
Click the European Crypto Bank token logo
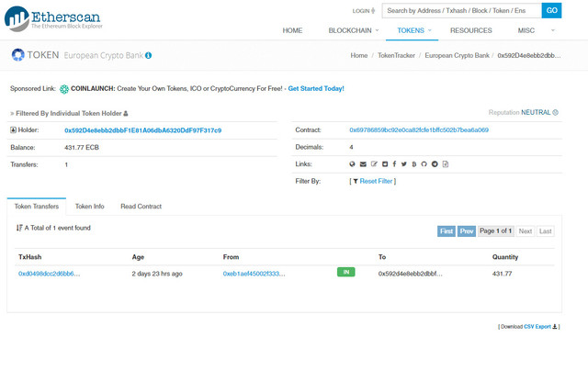click(x=17, y=55)
